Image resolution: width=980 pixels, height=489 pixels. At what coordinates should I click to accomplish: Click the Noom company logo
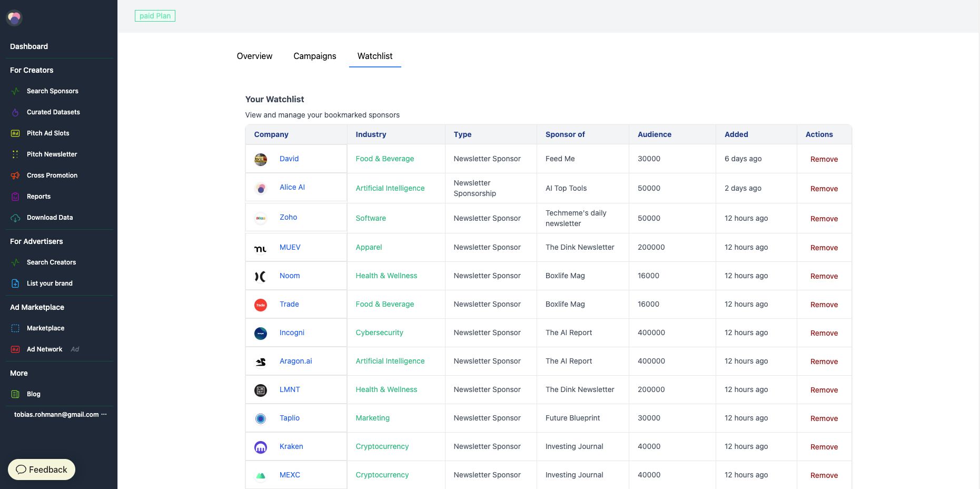[x=261, y=277]
